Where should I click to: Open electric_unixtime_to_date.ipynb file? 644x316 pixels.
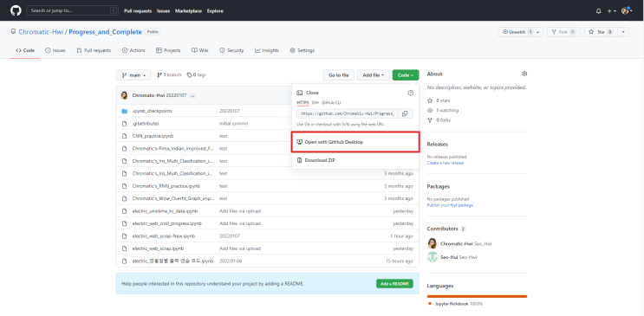(165, 211)
